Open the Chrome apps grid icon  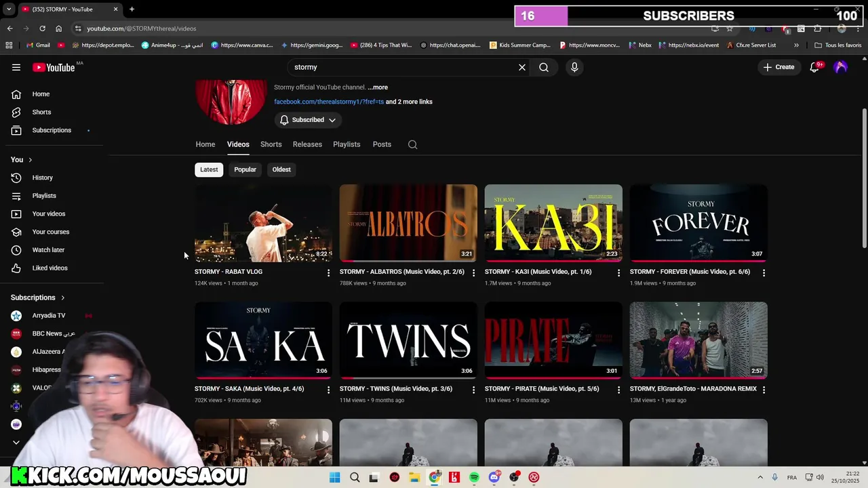click(9, 45)
